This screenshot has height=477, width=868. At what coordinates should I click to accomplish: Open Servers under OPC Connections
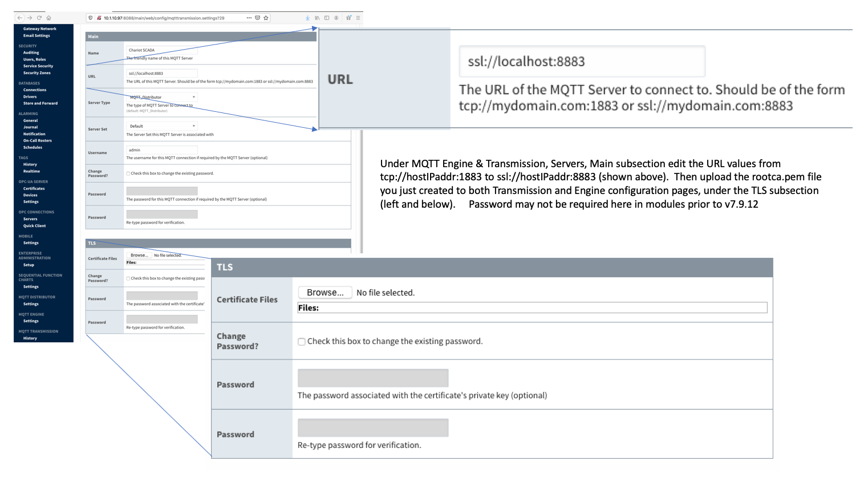coord(30,219)
